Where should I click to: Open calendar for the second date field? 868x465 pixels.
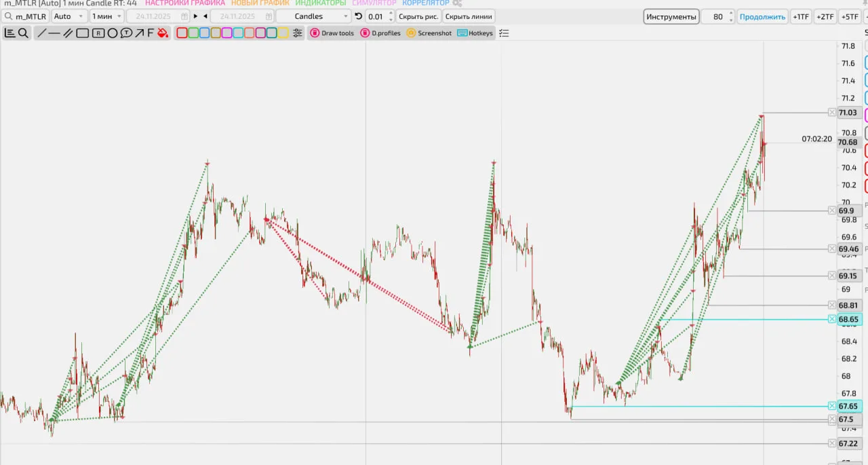tap(269, 16)
